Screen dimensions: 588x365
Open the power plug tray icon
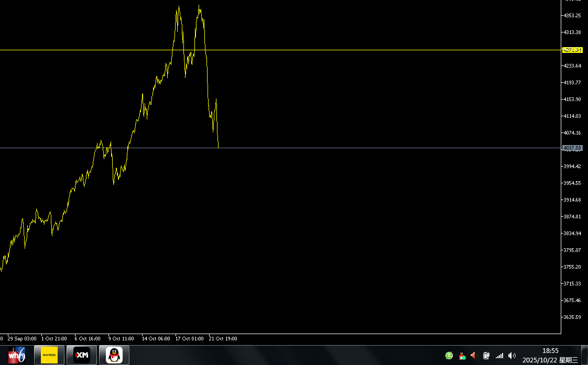486,356
